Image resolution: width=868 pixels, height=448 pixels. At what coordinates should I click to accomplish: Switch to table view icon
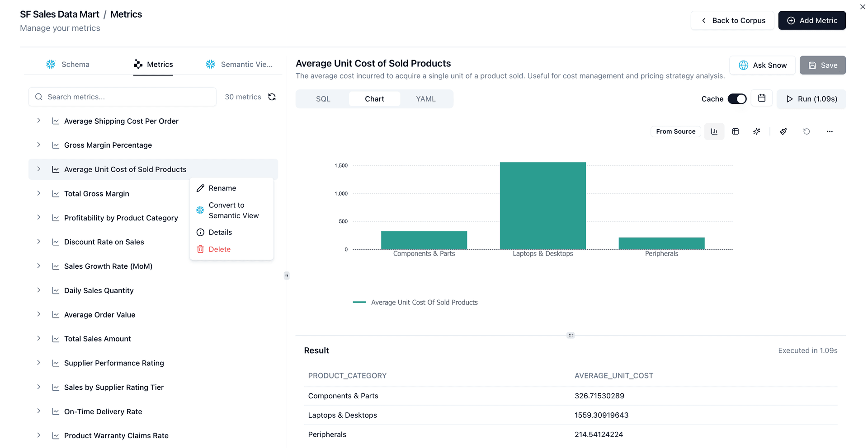click(736, 131)
